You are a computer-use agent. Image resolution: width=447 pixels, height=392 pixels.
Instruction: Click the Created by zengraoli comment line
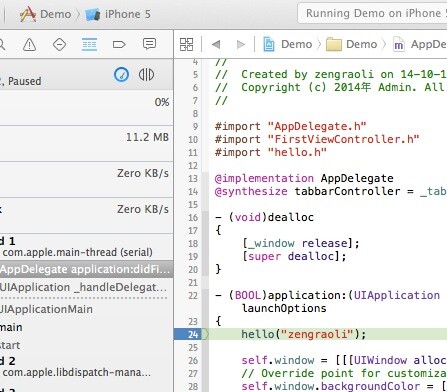point(331,74)
